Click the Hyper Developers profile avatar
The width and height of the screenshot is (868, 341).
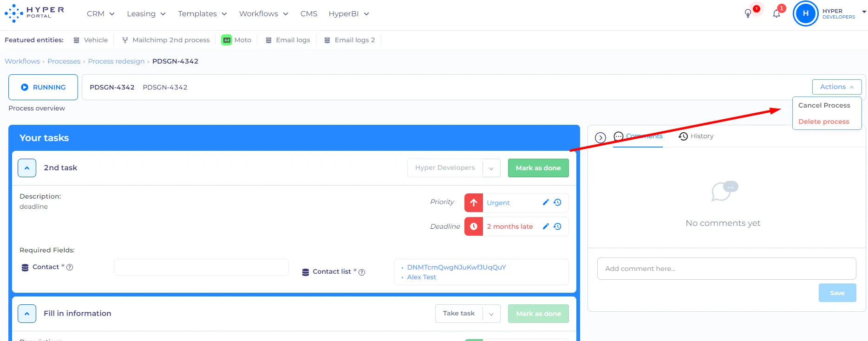pos(806,13)
